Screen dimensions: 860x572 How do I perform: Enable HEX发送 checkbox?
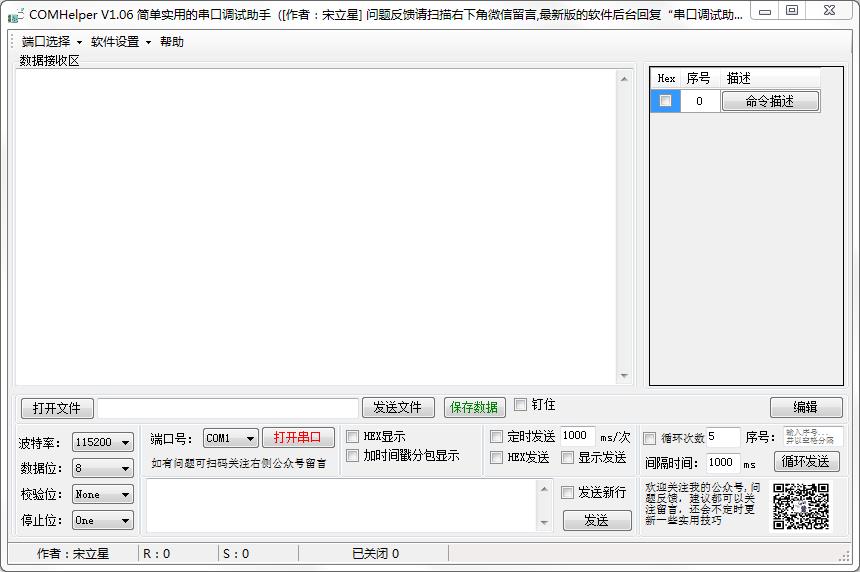coord(496,457)
